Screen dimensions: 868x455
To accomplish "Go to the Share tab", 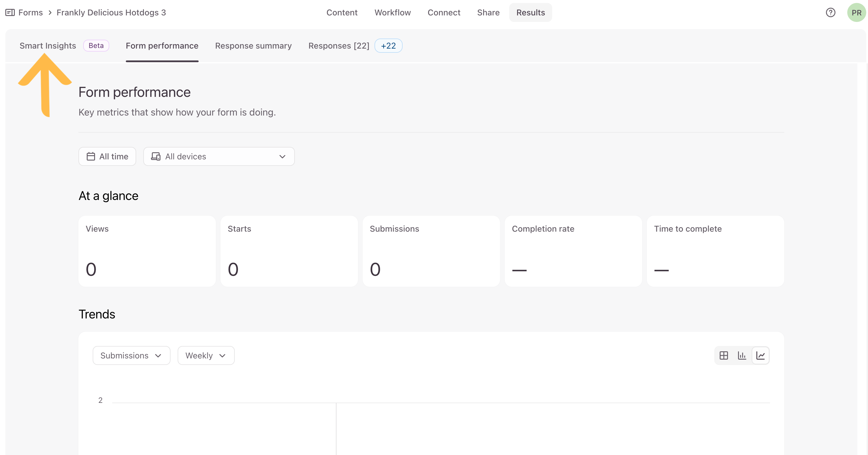I will [488, 12].
